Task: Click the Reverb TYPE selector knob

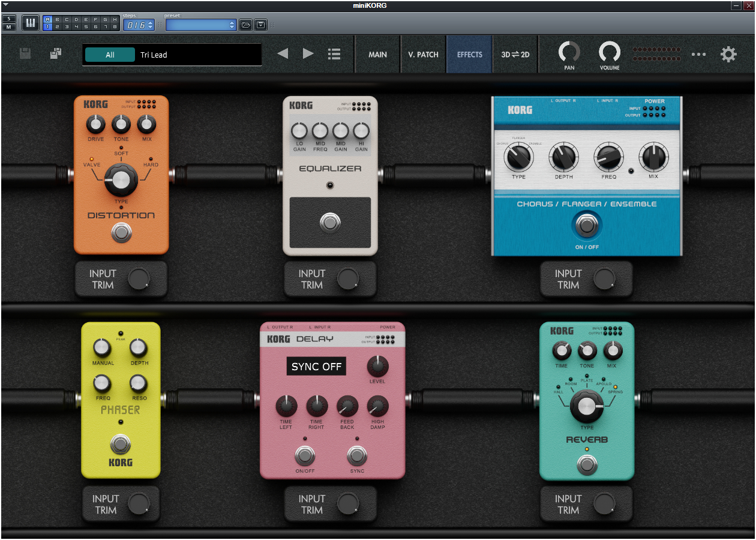Action: [587, 406]
